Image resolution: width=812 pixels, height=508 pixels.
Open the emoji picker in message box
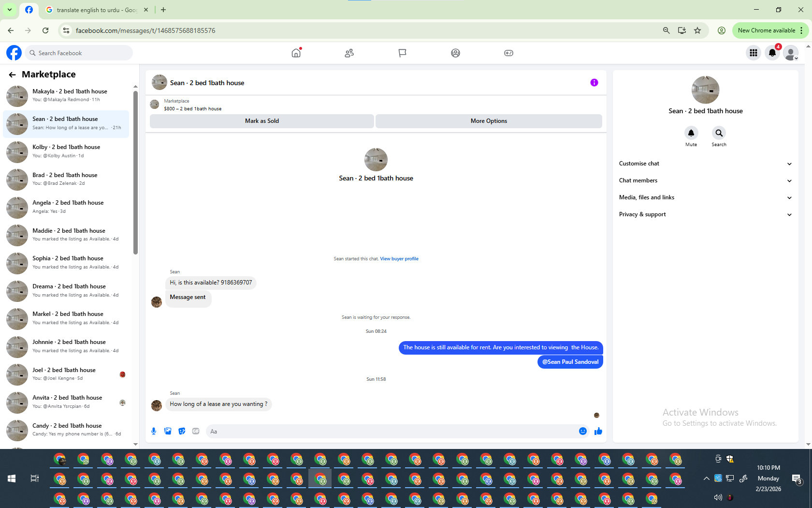point(583,431)
